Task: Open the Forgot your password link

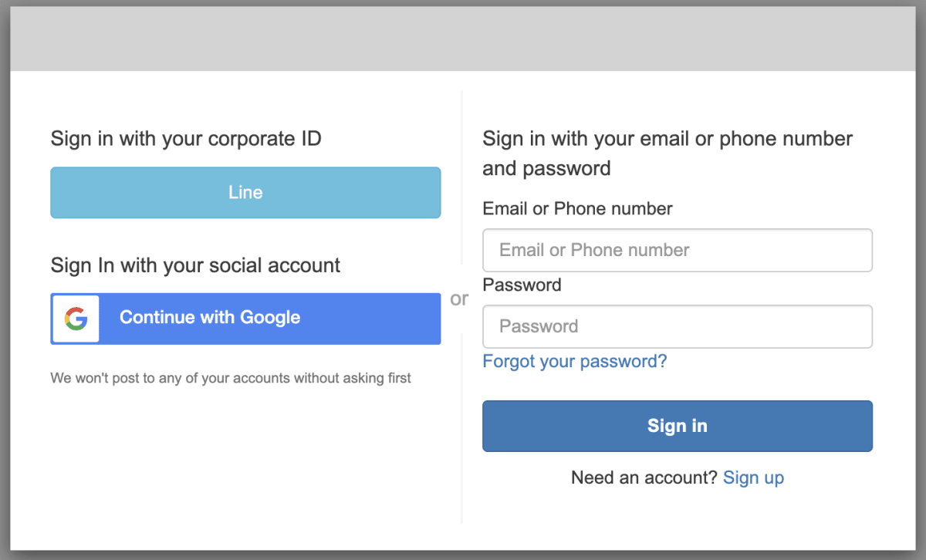Action: coord(575,361)
